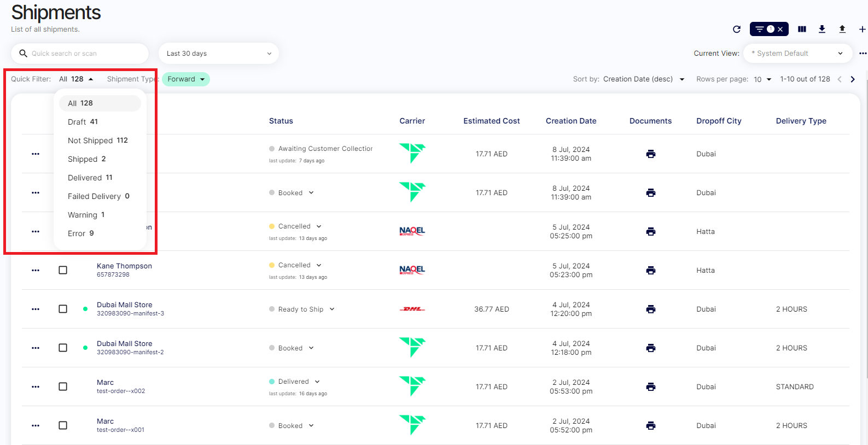Click the Forward shipment type chip
The image size is (868, 445).
pos(185,79)
